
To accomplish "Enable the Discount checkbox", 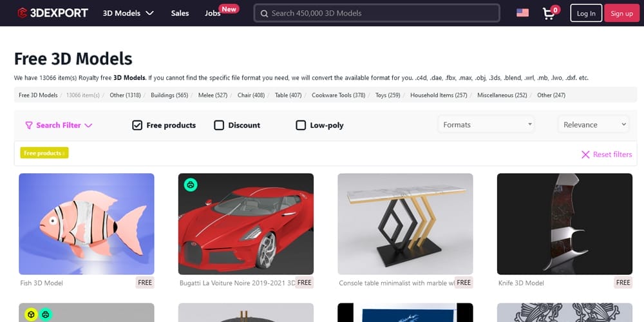I will [x=219, y=125].
